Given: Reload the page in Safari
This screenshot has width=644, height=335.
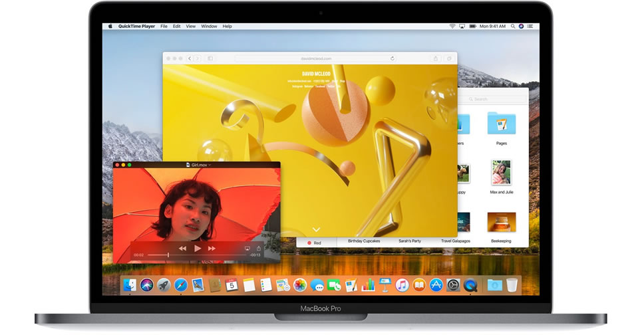Looking at the screenshot, I should click(x=393, y=58).
